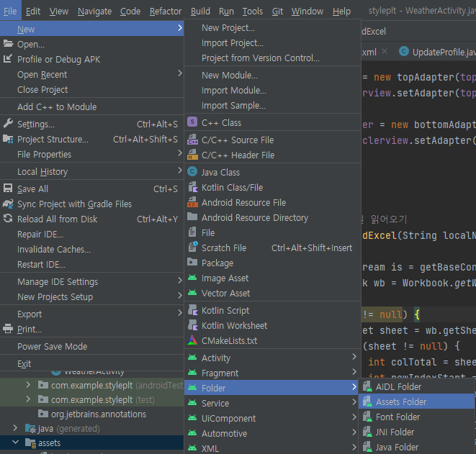The width and height of the screenshot is (476, 454).
Task: Click the Profile or Debug APK icon
Action: [8, 59]
